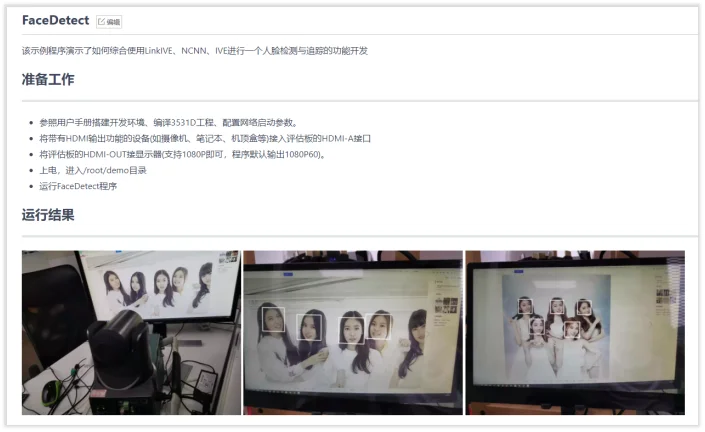
Task: Click the bullet about compiling 3531D project
Action: point(168,122)
